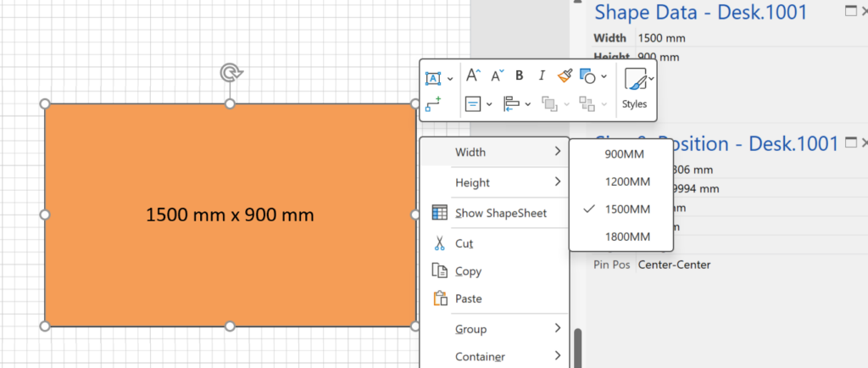Click the greyed Group shapes icon

coord(587,103)
